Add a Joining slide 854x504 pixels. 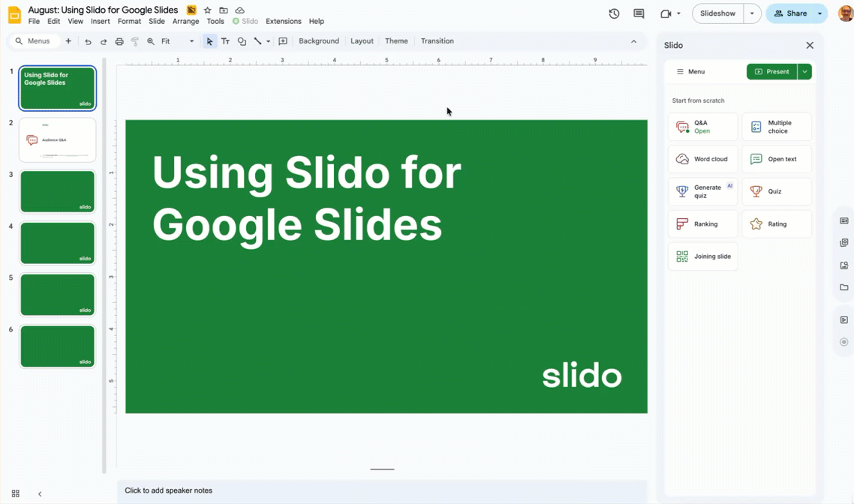coord(702,256)
